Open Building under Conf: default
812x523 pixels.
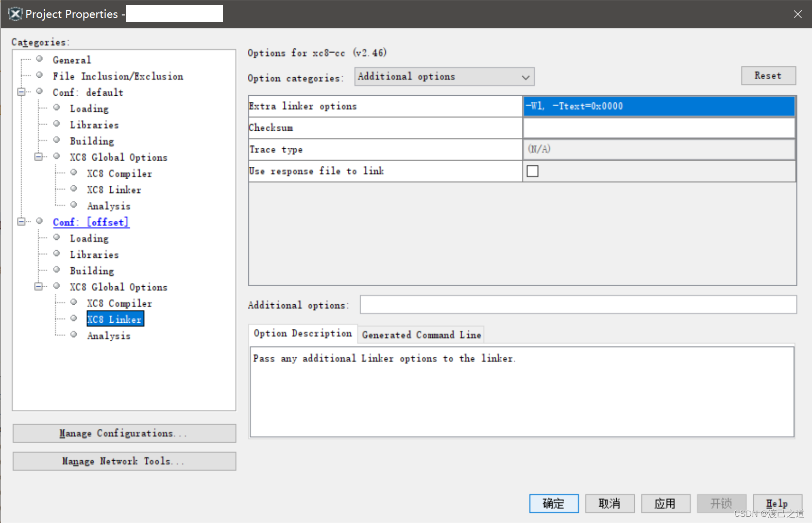click(x=92, y=141)
